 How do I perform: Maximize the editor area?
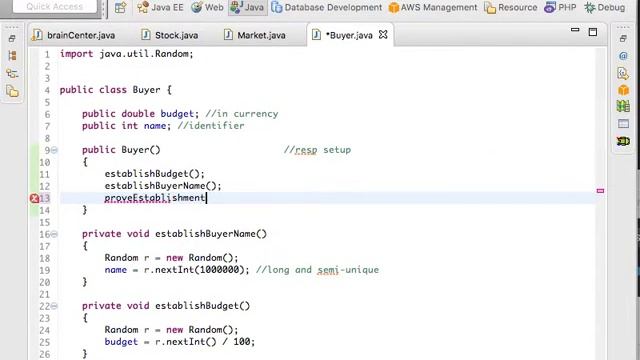click(x=593, y=32)
